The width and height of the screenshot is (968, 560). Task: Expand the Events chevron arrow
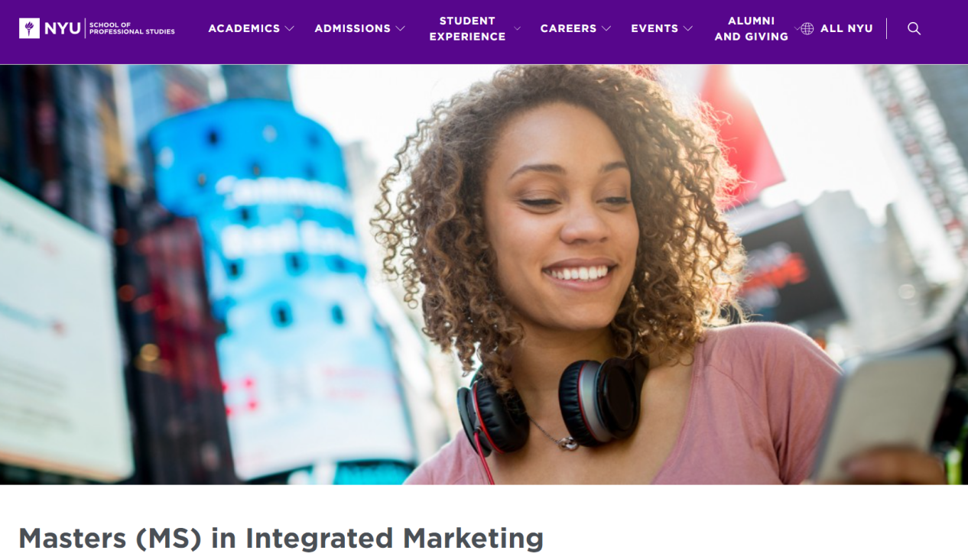[688, 28]
